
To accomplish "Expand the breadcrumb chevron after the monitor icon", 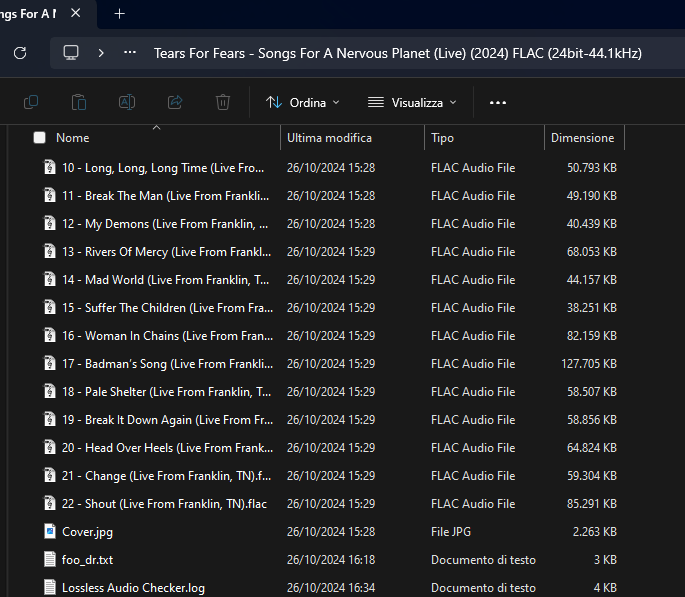I will [101, 53].
